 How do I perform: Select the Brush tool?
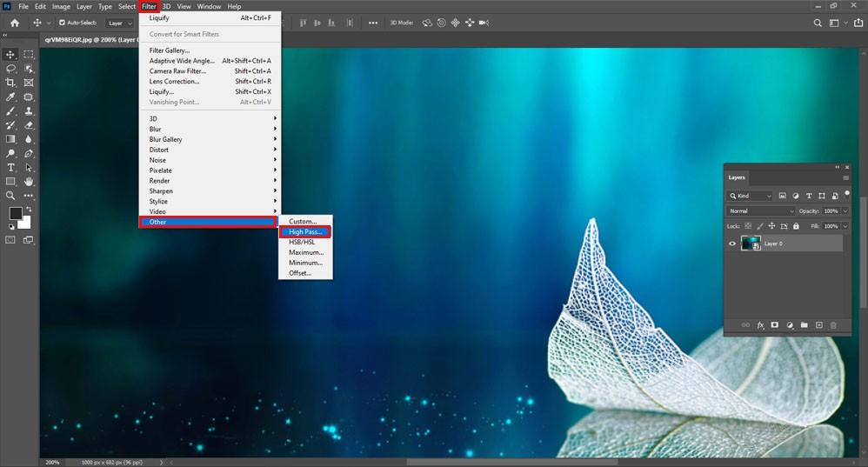(10, 110)
